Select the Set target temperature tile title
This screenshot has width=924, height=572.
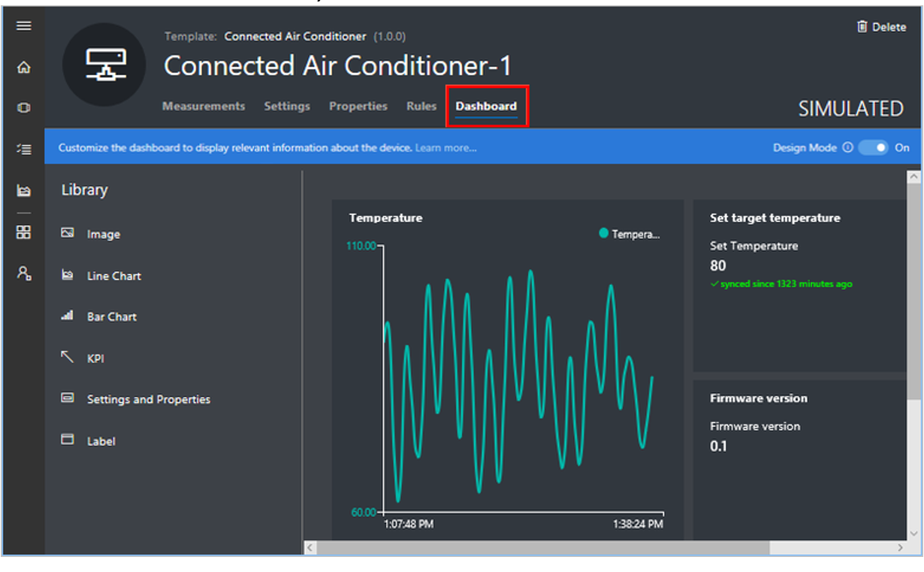[775, 218]
